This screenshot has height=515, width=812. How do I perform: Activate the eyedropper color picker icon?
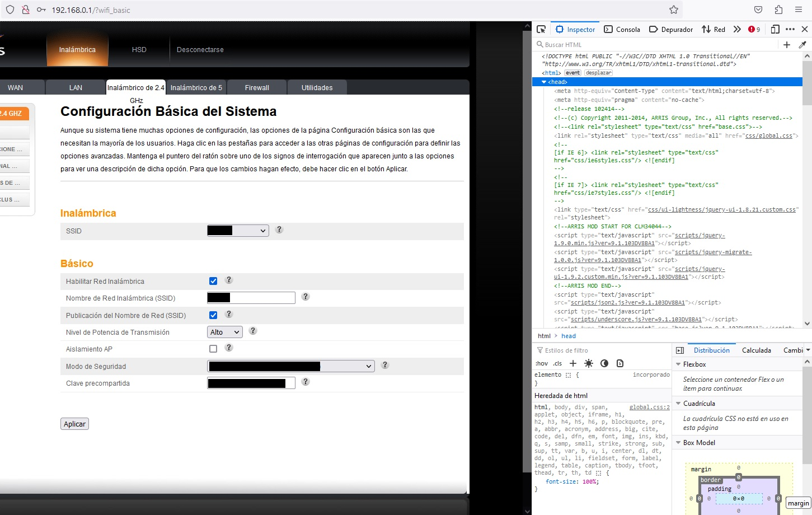click(802, 45)
